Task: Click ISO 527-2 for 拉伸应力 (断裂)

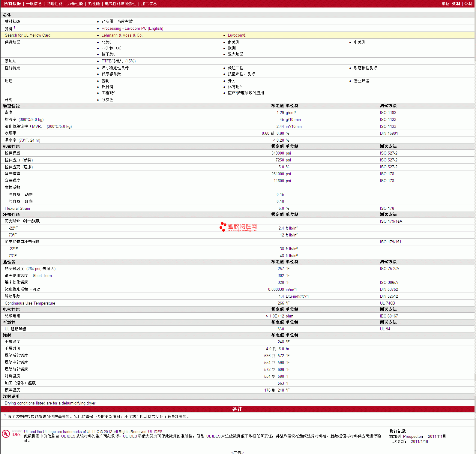Action: click(x=388, y=160)
